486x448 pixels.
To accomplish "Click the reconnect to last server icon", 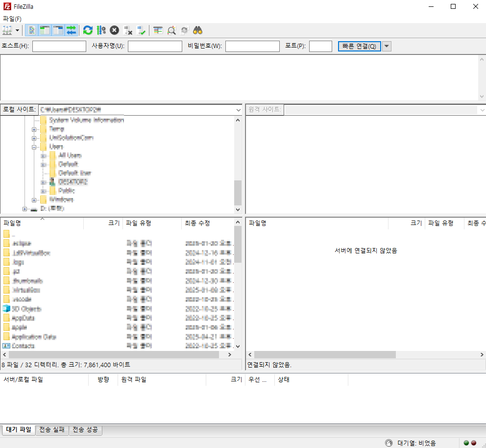I will pos(141,30).
